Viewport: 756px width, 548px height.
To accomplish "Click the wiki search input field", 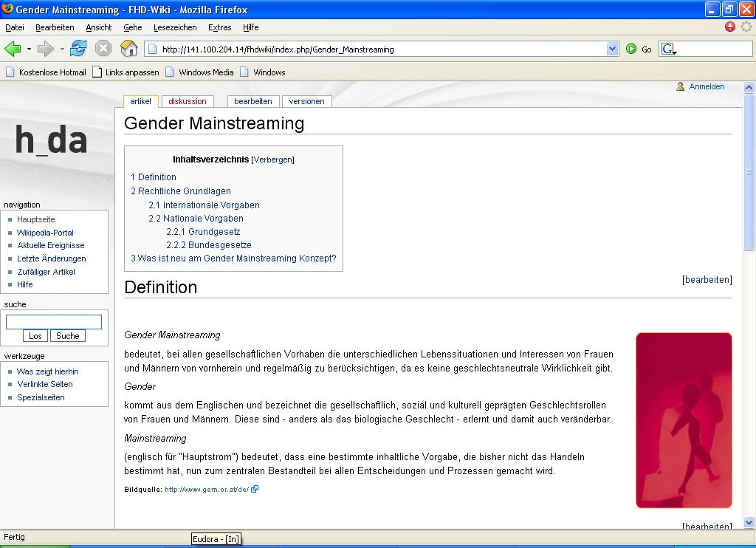I will coord(54,322).
